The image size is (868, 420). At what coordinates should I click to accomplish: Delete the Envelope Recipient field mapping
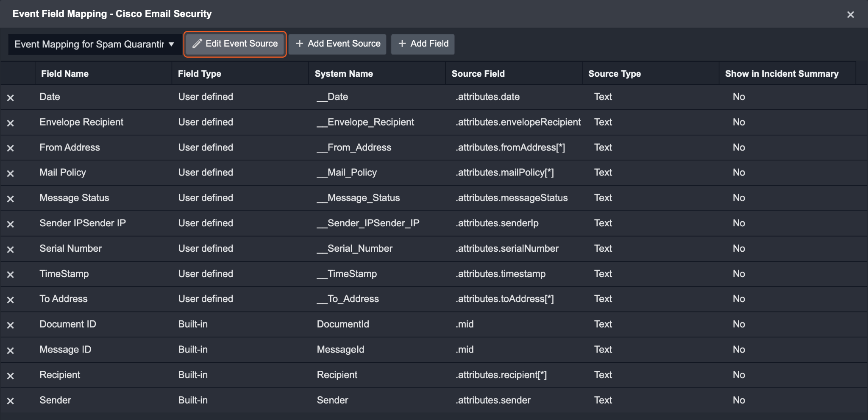tap(11, 123)
